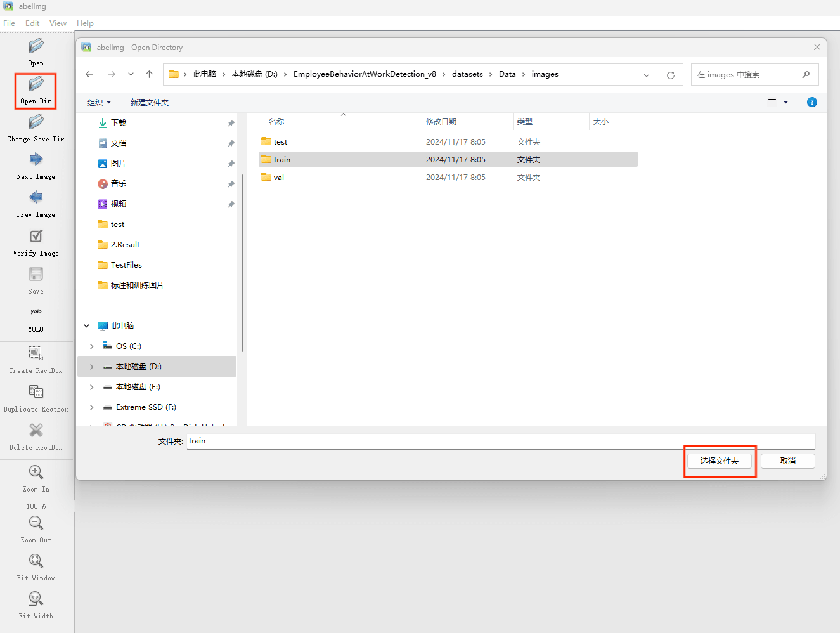Viewport: 840px width, 633px height.
Task: Collapse the 此电脑 tree node
Action: point(87,326)
